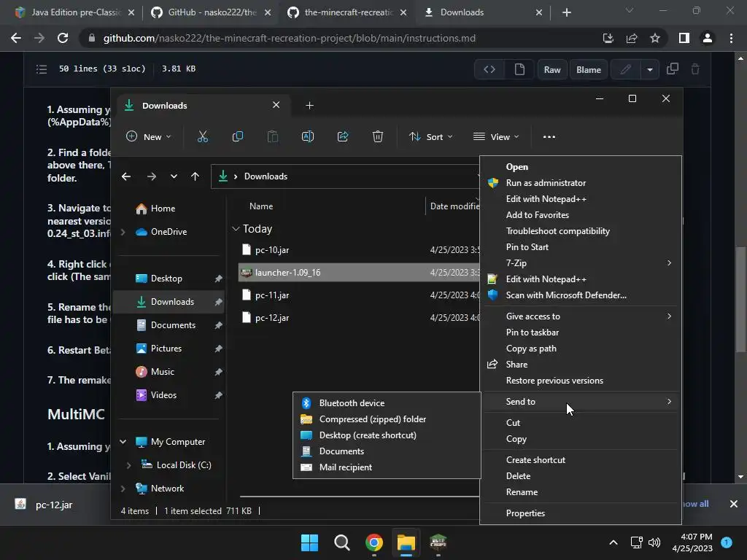Click the Cut scissors icon in Explorer toolbar
Image resolution: width=747 pixels, height=560 pixels.
coord(203,136)
